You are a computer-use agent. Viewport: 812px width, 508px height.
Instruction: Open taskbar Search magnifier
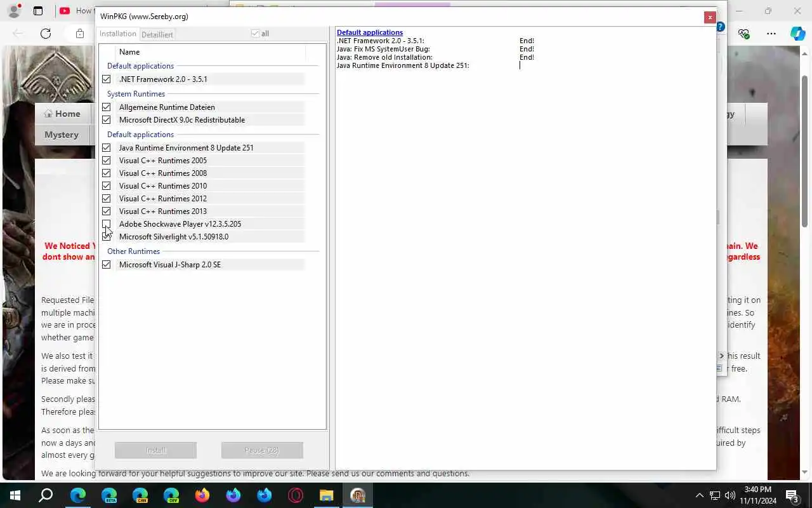tap(46, 495)
